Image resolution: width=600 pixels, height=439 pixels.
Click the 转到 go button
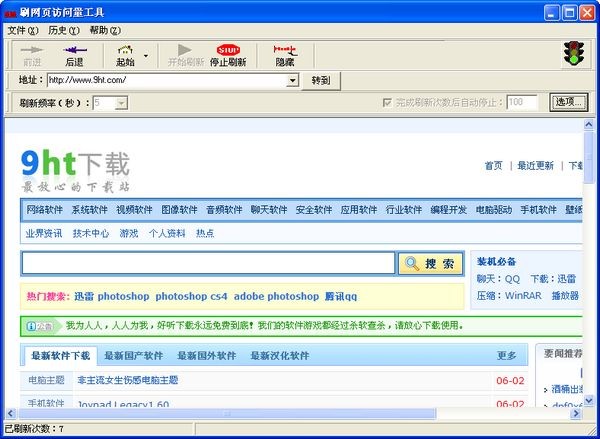pos(321,80)
